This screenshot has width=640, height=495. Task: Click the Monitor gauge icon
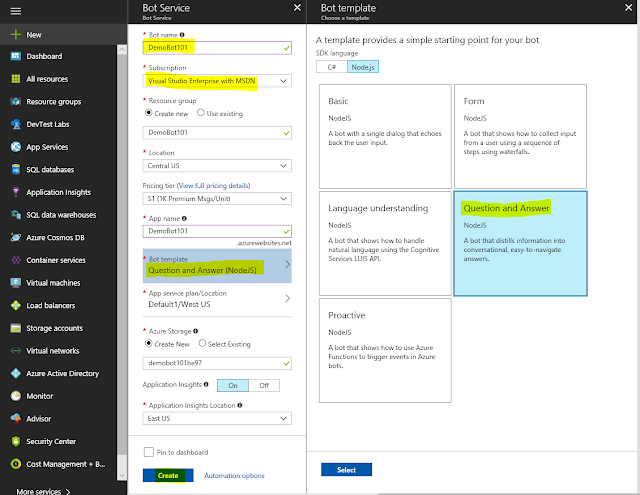pos(16,396)
